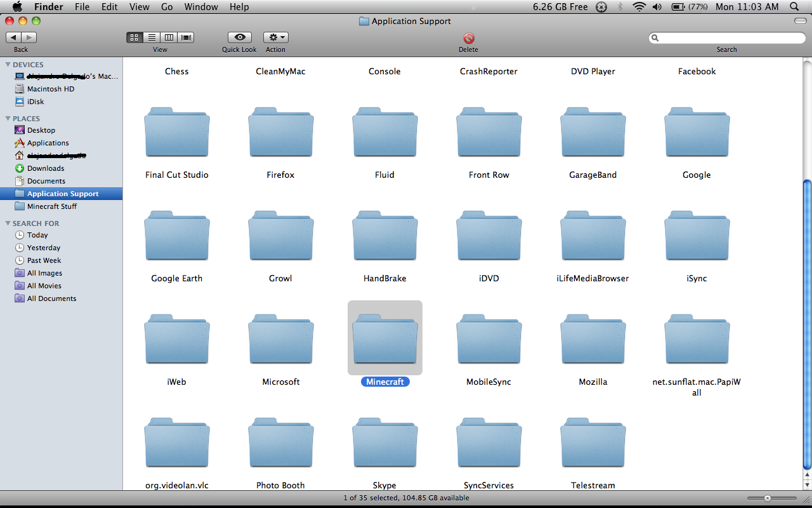Image resolution: width=812 pixels, height=508 pixels.
Task: Select the HandBrake folder
Action: point(385,235)
